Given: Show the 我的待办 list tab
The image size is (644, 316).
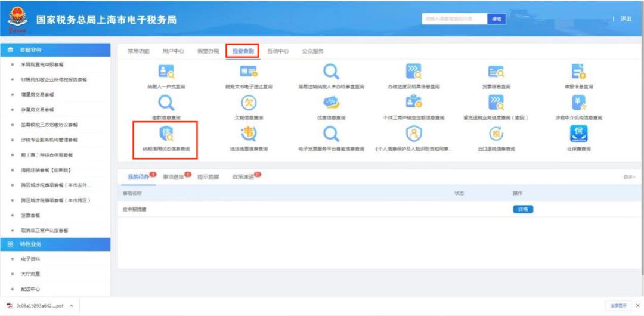Looking at the screenshot, I should click(x=138, y=177).
